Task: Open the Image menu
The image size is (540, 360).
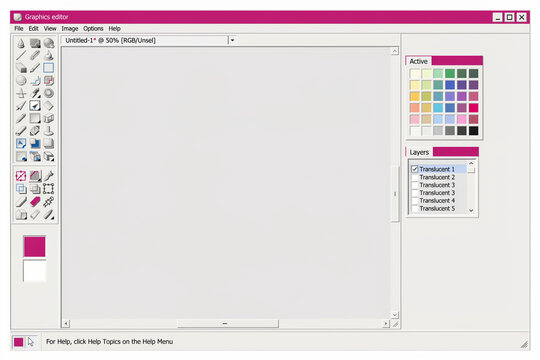Action: point(70,29)
